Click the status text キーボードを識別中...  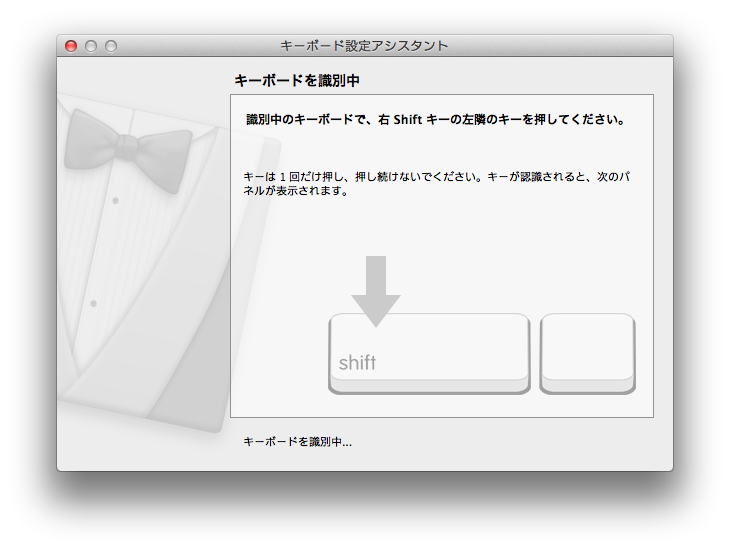click(x=297, y=441)
